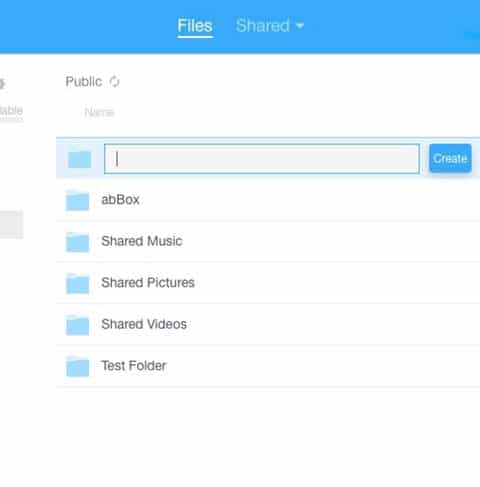The width and height of the screenshot is (480, 487).
Task: Open the Shared Music folder
Action: tap(142, 241)
